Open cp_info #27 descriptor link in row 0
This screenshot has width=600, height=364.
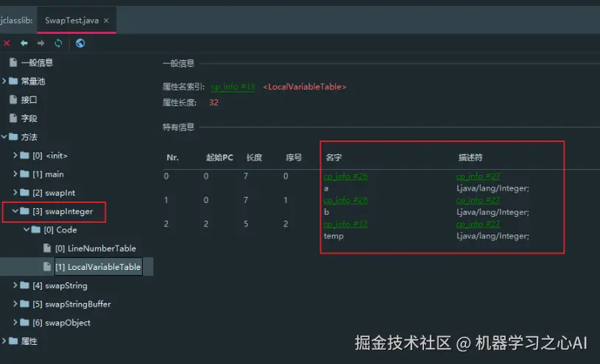479,176
